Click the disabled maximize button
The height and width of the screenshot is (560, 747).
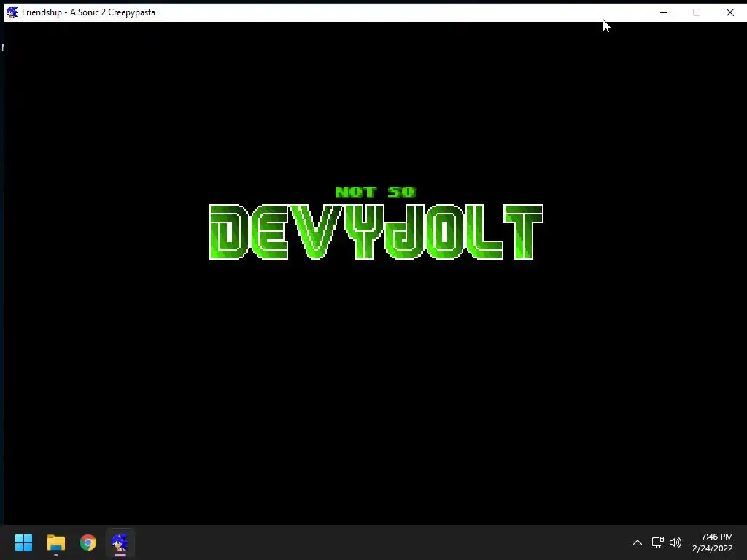pyautogui.click(x=697, y=12)
